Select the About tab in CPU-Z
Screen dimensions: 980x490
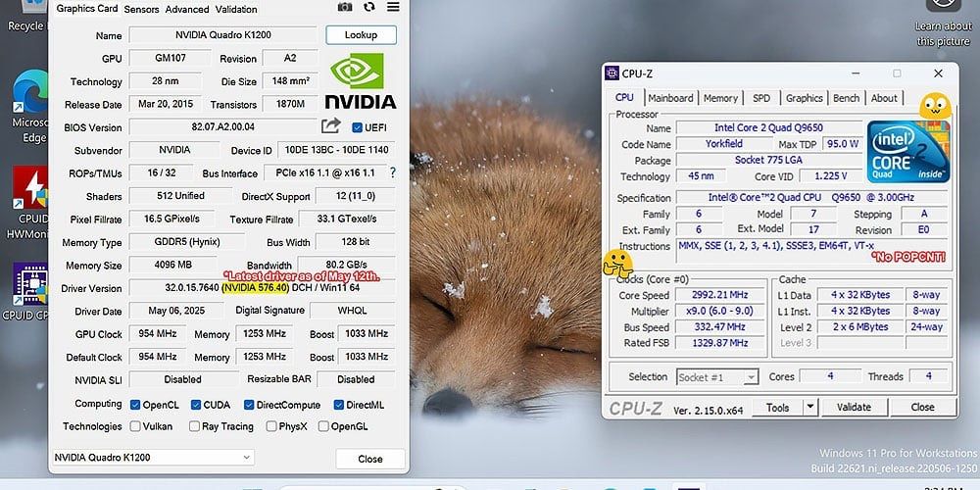click(884, 98)
